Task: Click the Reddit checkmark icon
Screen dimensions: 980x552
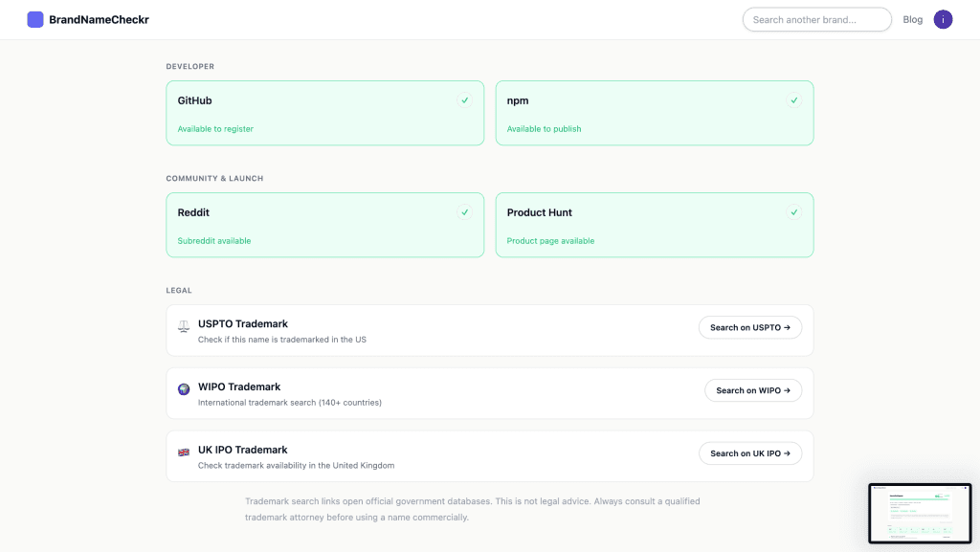Action: pyautogui.click(x=464, y=212)
